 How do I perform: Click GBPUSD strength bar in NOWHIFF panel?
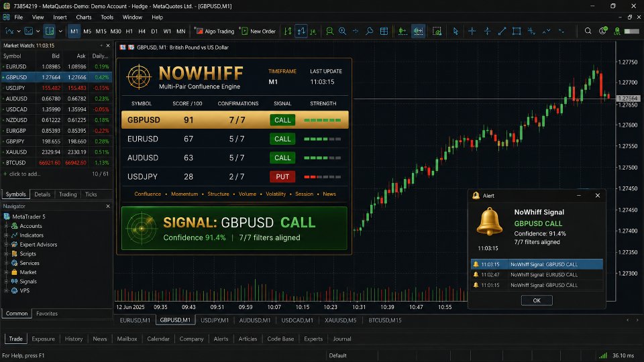click(323, 120)
